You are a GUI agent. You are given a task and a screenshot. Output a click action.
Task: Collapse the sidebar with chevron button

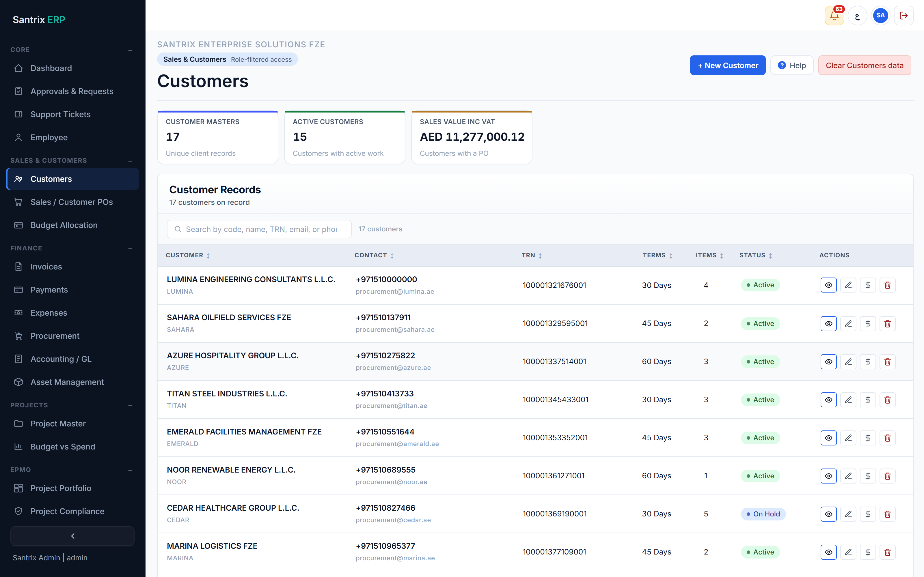pyautogui.click(x=72, y=536)
